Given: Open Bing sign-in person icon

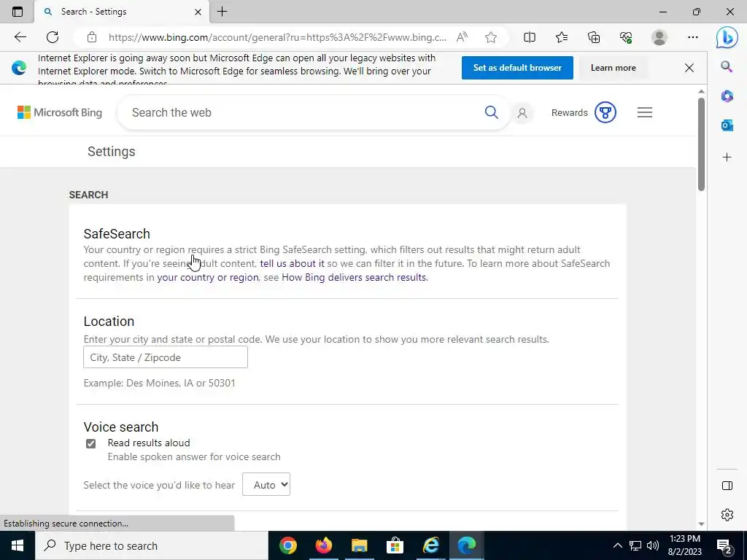Looking at the screenshot, I should (x=522, y=113).
